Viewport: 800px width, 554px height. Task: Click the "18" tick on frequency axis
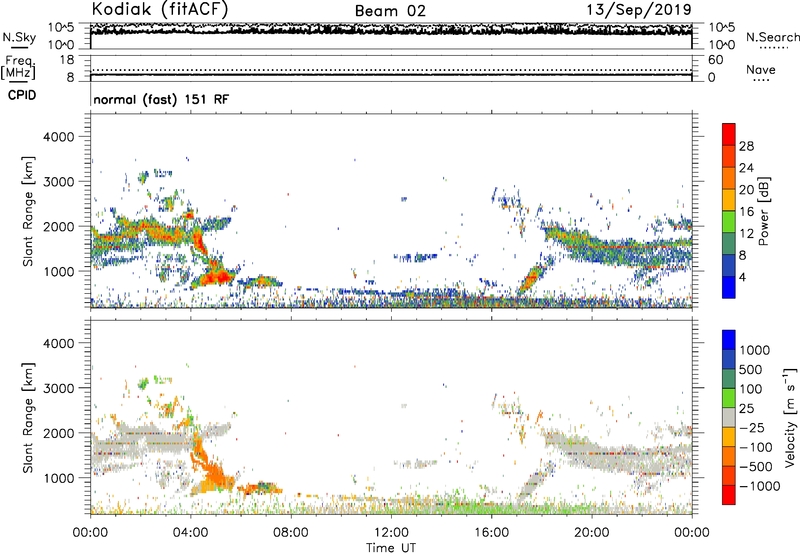[x=67, y=60]
